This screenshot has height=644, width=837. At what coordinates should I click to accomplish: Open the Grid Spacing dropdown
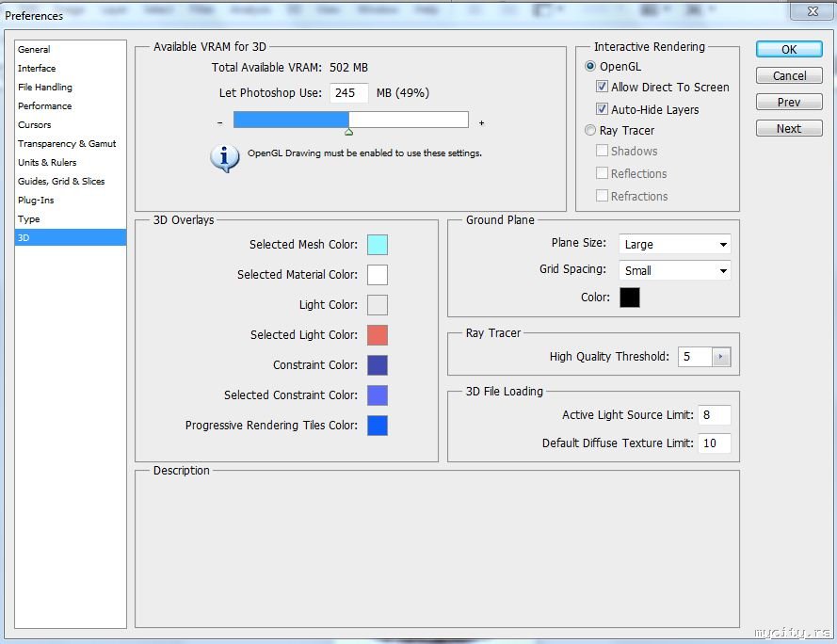[x=675, y=270]
